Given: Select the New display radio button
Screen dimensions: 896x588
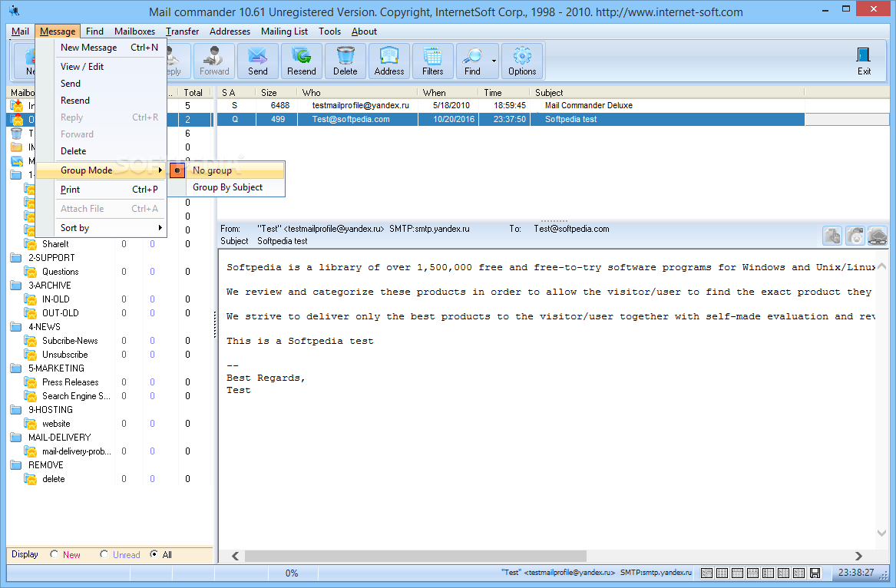Looking at the screenshot, I should click(54, 554).
